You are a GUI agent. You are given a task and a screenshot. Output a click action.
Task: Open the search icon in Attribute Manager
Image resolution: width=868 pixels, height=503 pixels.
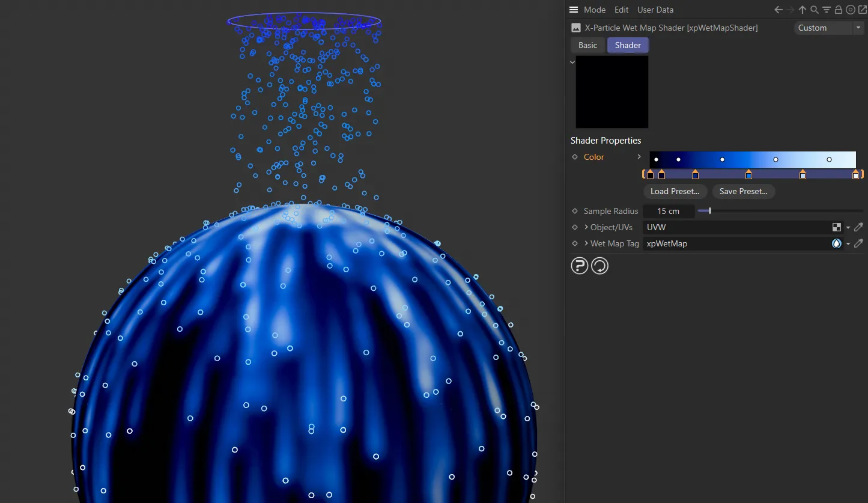coord(814,10)
